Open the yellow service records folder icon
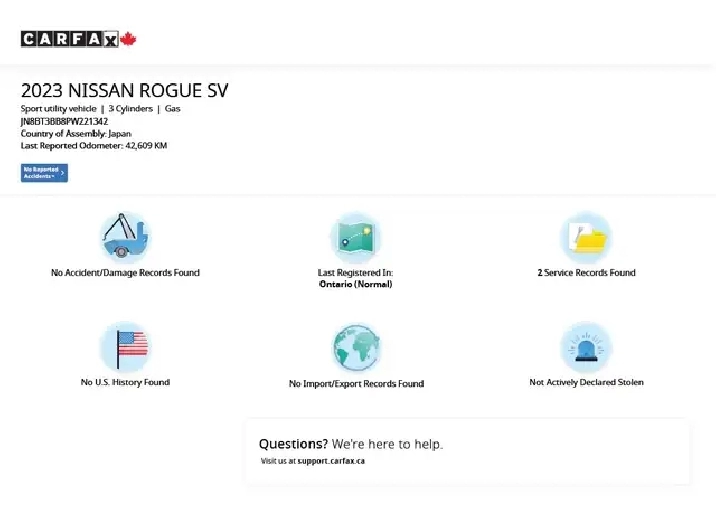Image resolution: width=716 pixels, height=509 pixels. coord(586,238)
